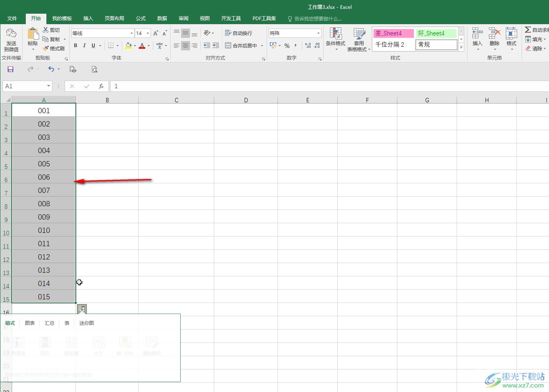Switch to the 数据 (Data) tab
The width and height of the screenshot is (549, 392).
click(x=162, y=18)
